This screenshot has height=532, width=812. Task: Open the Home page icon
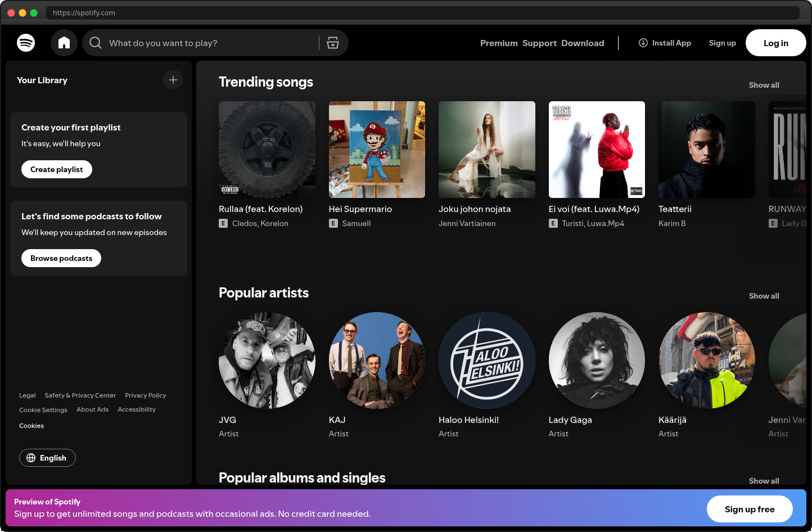tap(64, 43)
